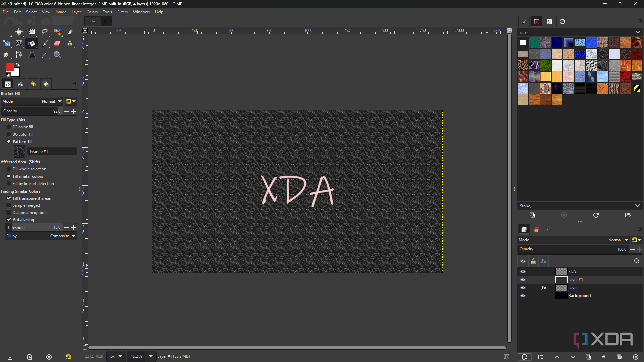This screenshot has height=362, width=644.
Task: Swap foreground and background colors
Action: click(x=18, y=65)
